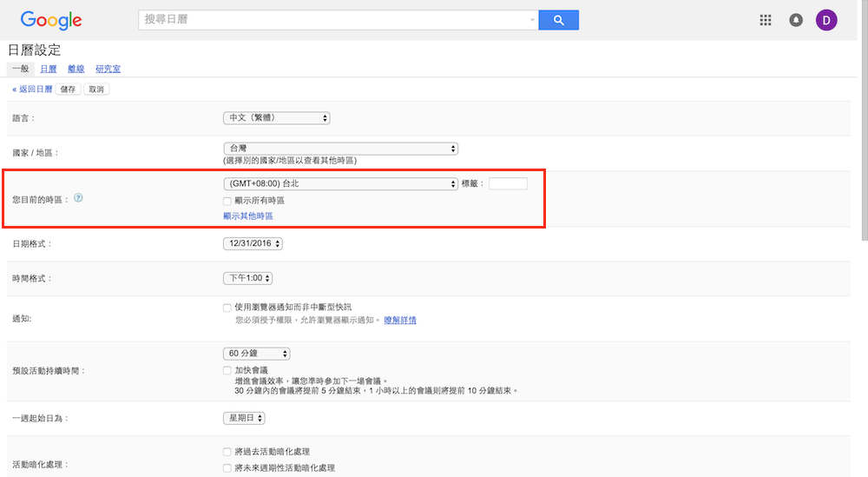Click the blue search magnifier button
Image resolution: width=868 pixels, height=477 pixels.
(x=558, y=20)
